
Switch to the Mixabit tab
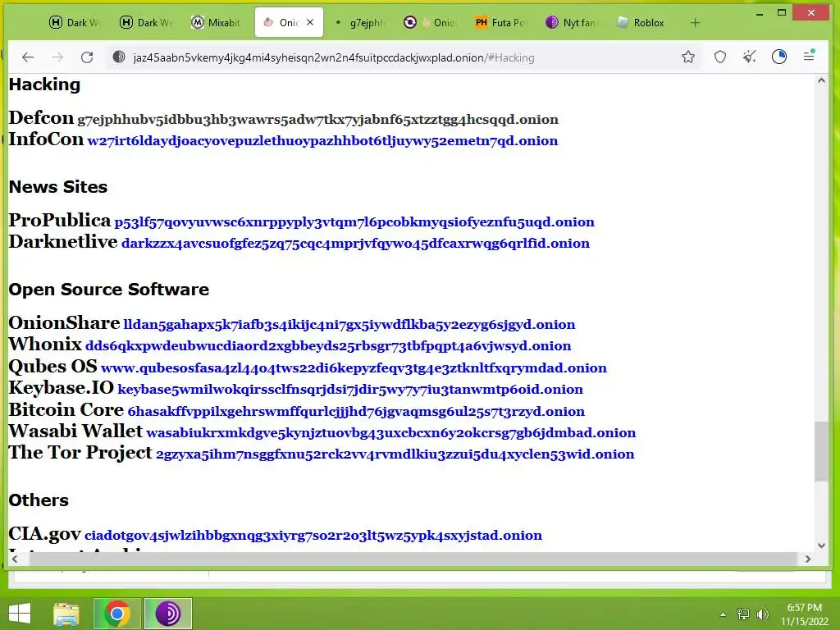click(x=217, y=22)
